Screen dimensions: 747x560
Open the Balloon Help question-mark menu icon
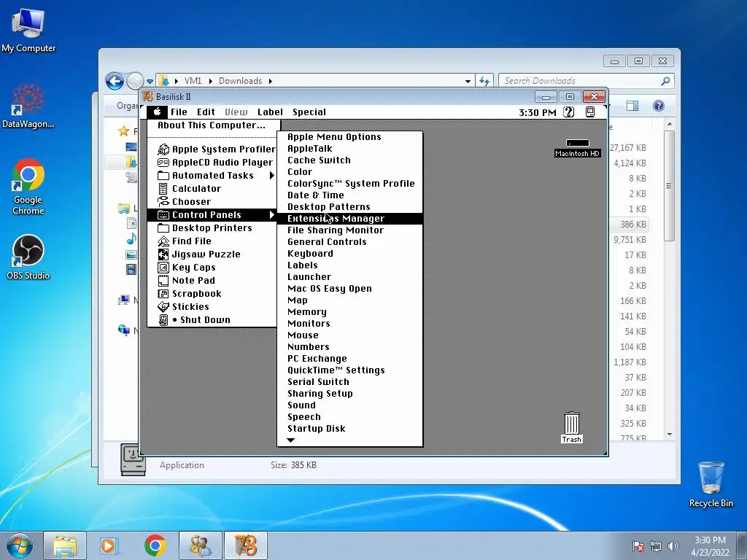click(568, 112)
